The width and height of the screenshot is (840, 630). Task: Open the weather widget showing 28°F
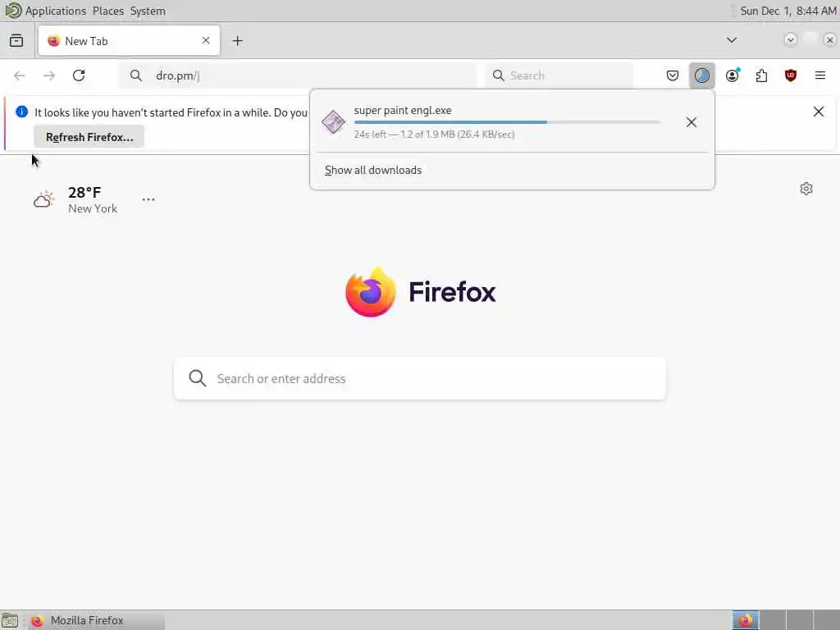point(75,200)
